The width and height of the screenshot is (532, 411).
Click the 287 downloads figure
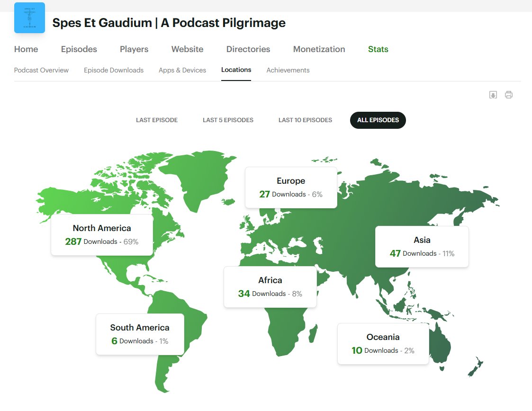click(x=73, y=241)
